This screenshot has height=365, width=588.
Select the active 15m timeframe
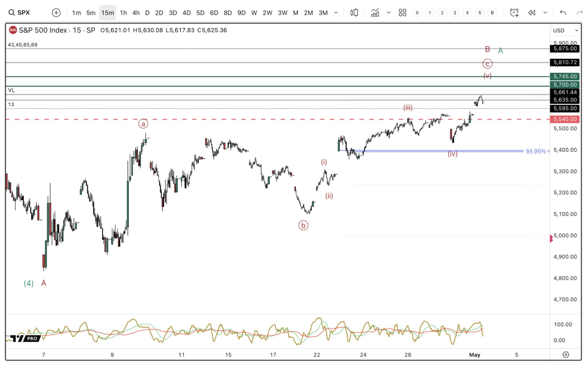tap(108, 13)
